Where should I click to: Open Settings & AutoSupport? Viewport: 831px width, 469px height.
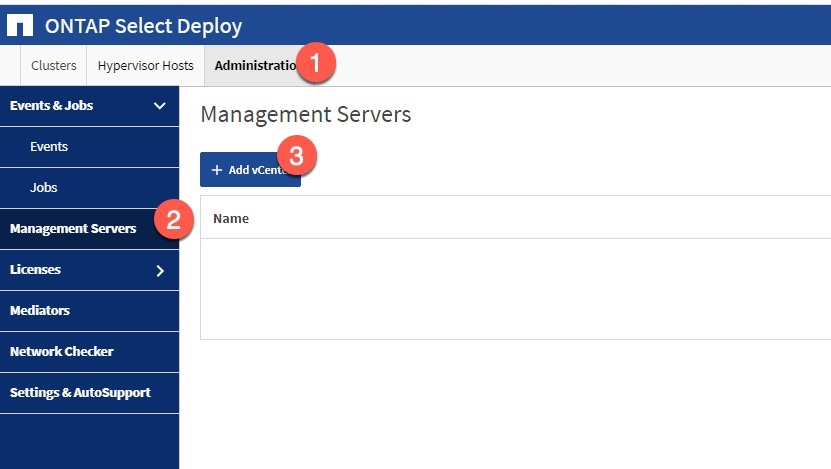click(x=80, y=393)
